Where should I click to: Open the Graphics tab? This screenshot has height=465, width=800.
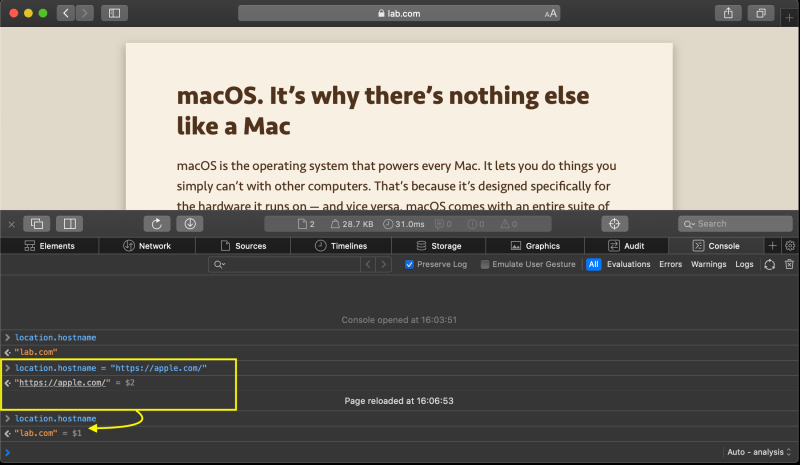tap(535, 246)
